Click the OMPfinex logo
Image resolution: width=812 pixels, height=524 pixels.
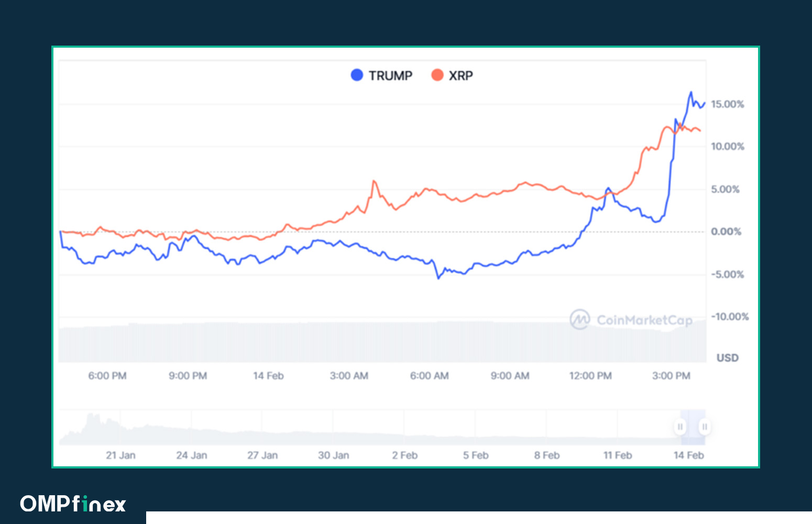pyautogui.click(x=73, y=504)
